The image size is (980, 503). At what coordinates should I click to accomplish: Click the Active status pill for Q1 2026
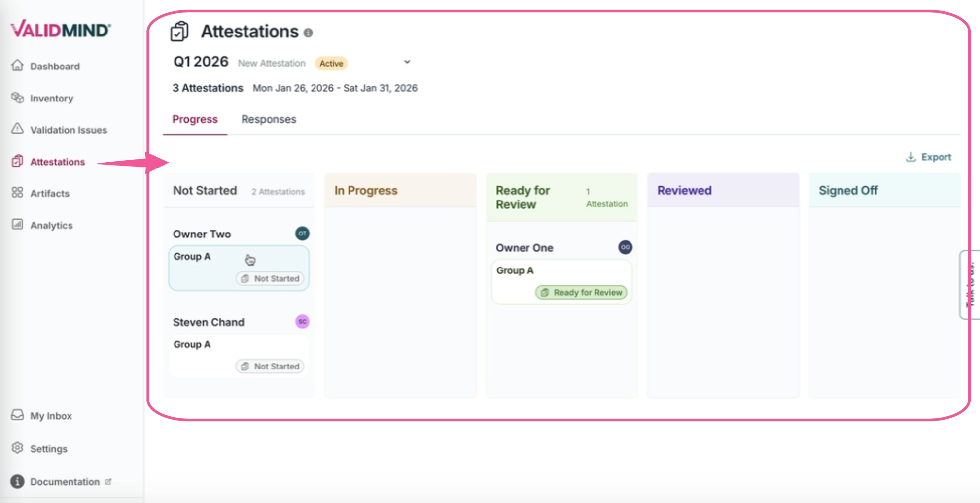pos(331,63)
